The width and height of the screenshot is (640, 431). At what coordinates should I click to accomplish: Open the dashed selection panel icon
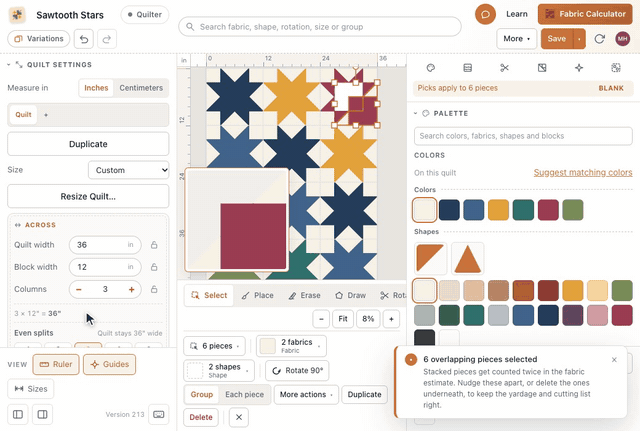(x=616, y=68)
